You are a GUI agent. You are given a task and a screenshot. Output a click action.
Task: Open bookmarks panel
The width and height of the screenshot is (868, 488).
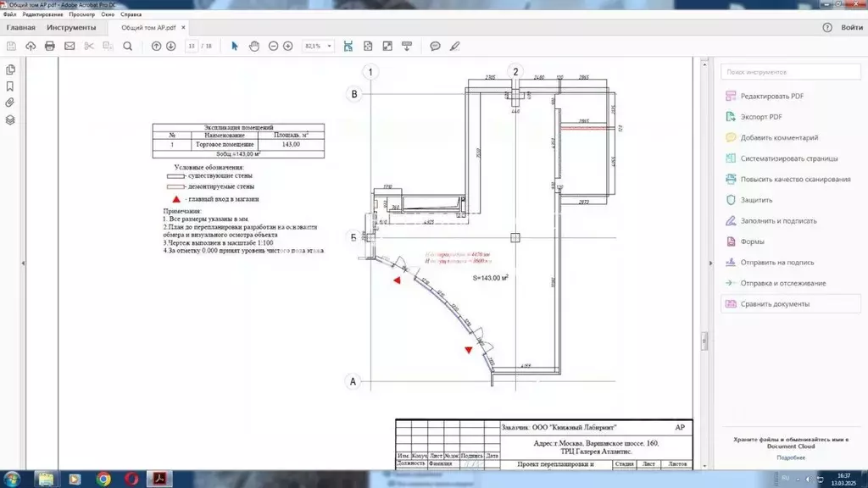tap(10, 86)
